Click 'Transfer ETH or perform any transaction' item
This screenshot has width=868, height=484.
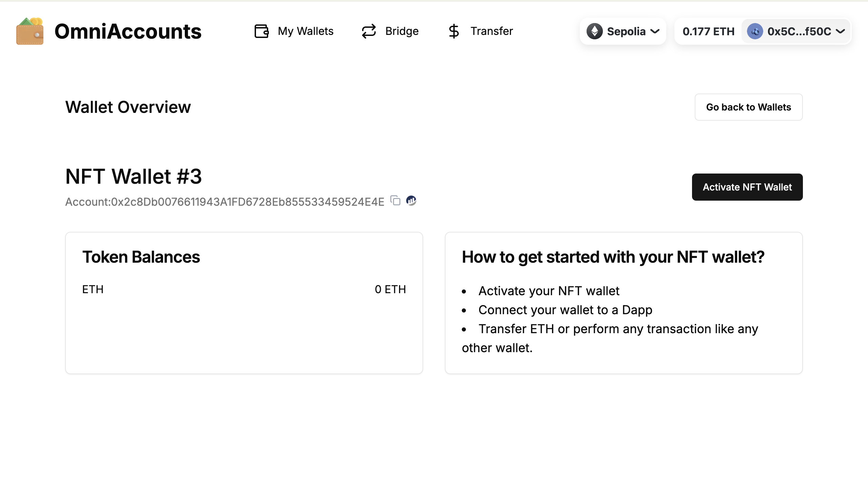pos(610,338)
